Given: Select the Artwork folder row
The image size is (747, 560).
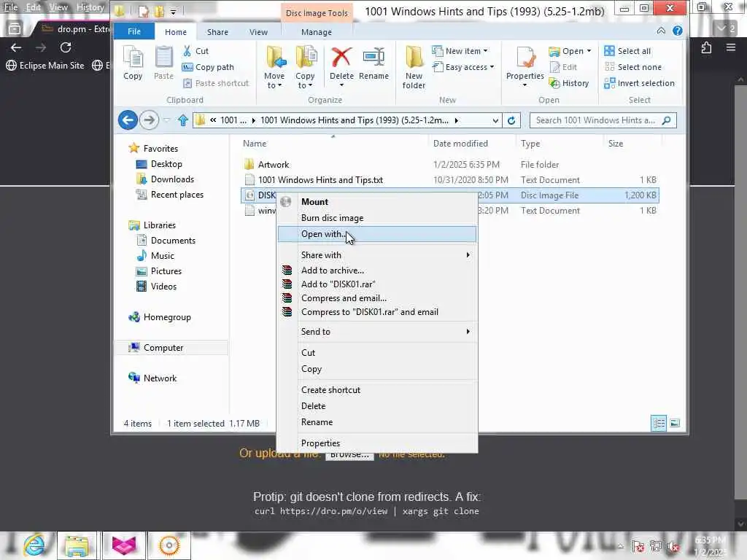Looking at the screenshot, I should [450, 165].
